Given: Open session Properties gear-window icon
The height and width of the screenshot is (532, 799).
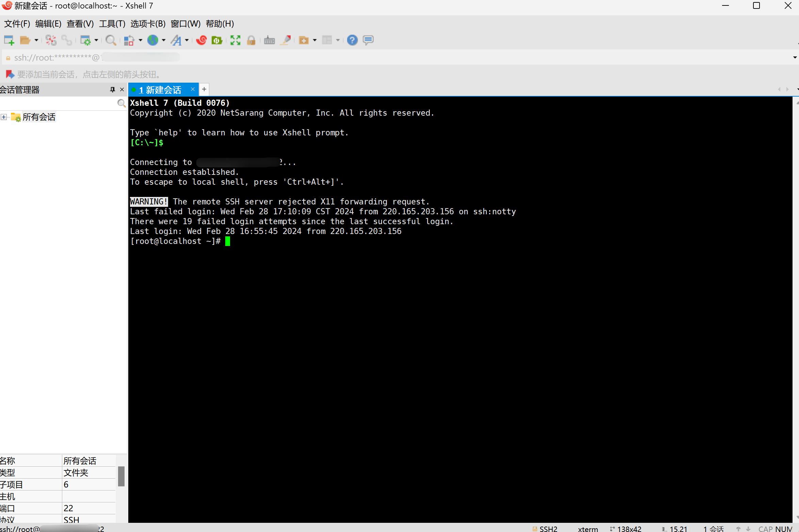Looking at the screenshot, I should tap(85, 40).
